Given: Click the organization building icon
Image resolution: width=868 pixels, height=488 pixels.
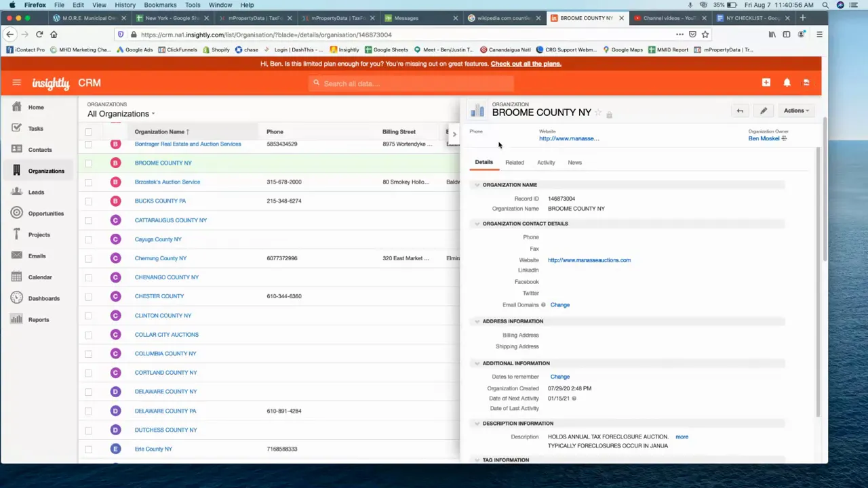Looking at the screenshot, I should (x=477, y=110).
